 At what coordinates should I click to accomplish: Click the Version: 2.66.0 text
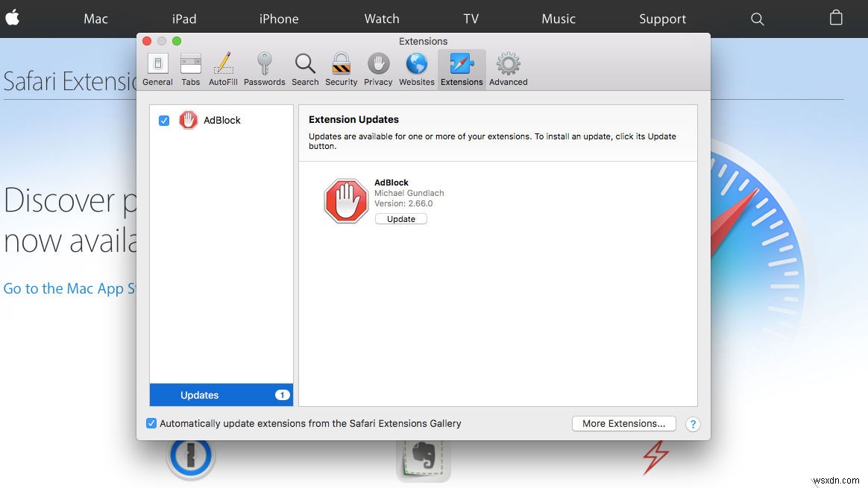(403, 203)
